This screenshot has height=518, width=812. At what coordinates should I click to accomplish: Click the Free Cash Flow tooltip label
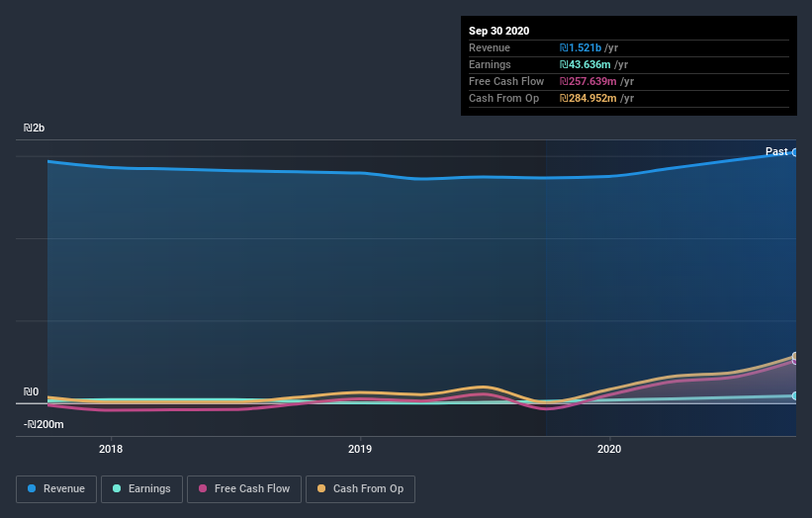pyautogui.click(x=506, y=81)
